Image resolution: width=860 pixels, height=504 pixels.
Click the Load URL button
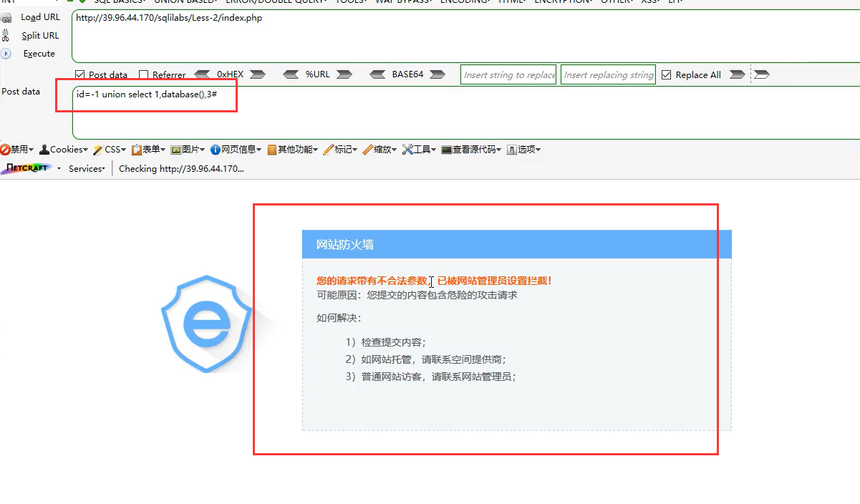(33, 17)
